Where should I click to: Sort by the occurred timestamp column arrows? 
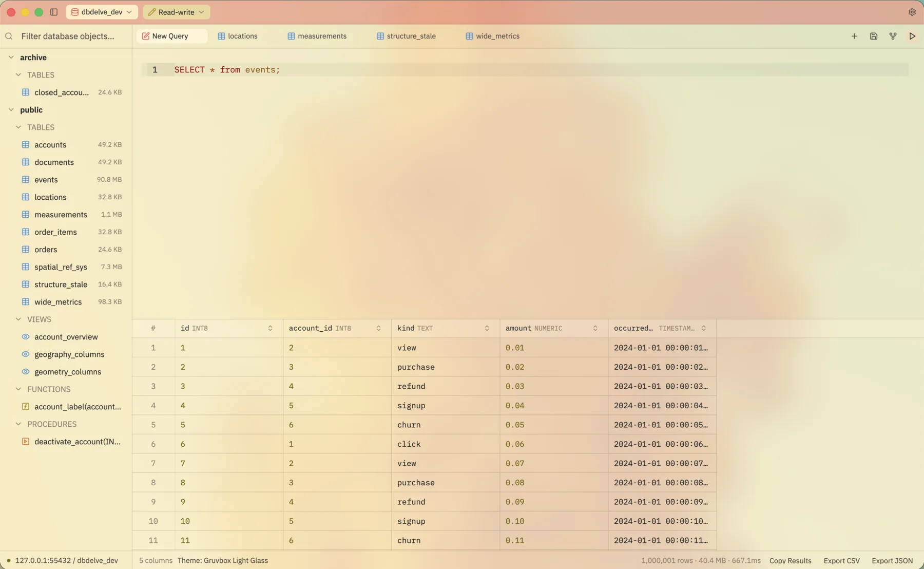coord(703,328)
